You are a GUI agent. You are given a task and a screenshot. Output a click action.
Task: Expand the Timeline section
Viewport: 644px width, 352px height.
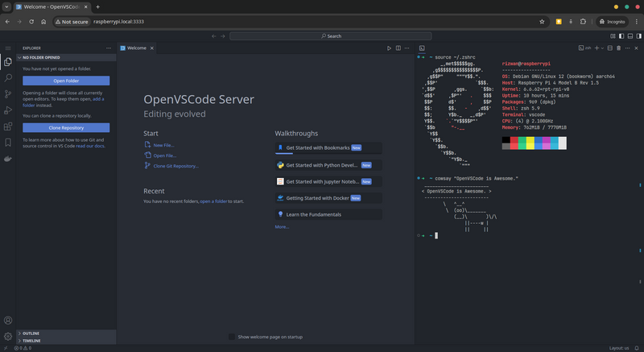click(x=66, y=341)
